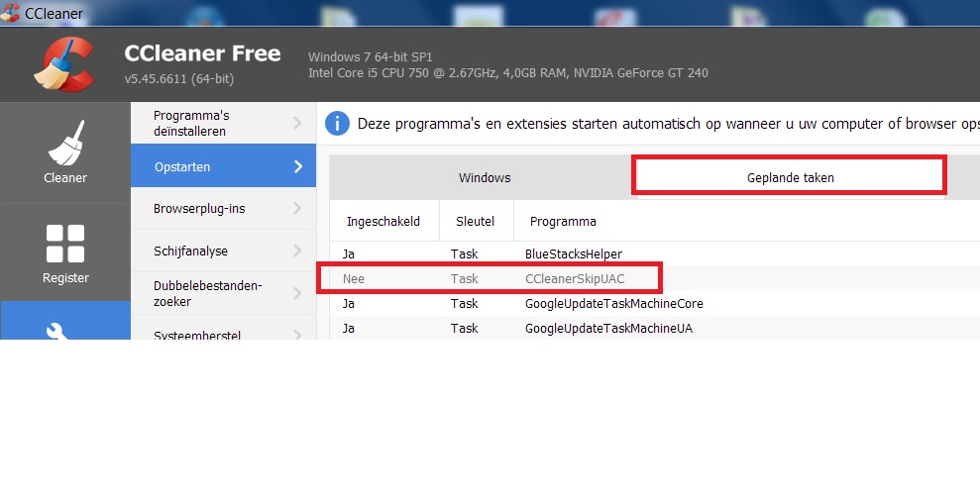Select the GoogleUpdateTaskMachineUA row
Screen dimensions: 980x504
click(x=608, y=328)
